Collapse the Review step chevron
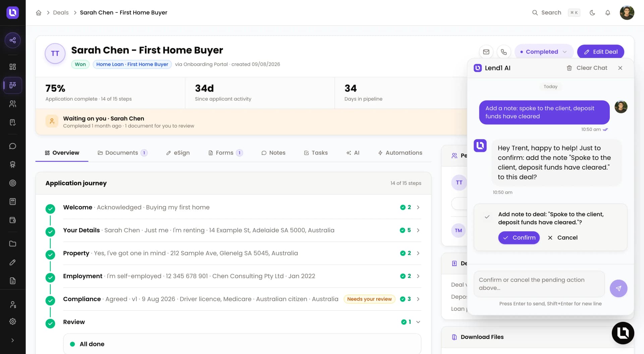 [418, 322]
